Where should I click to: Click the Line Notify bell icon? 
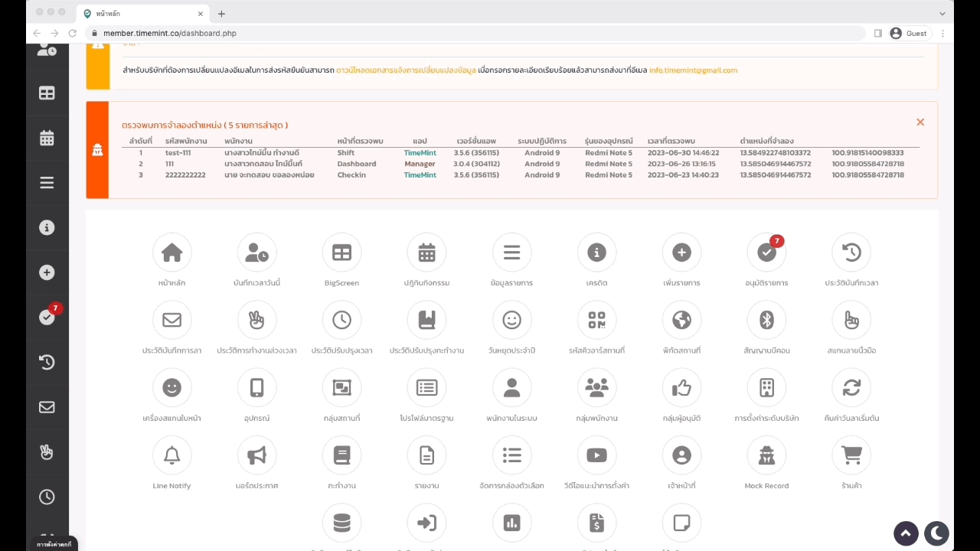pos(171,455)
